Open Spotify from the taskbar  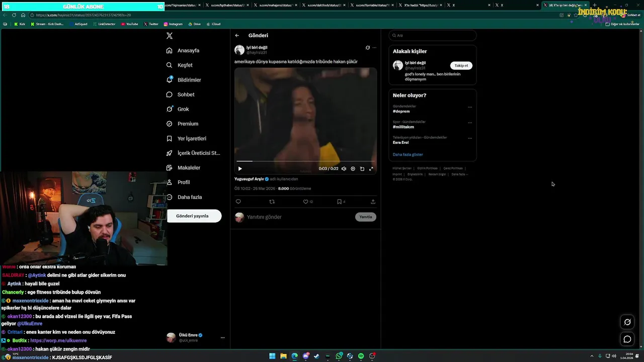pos(361,356)
